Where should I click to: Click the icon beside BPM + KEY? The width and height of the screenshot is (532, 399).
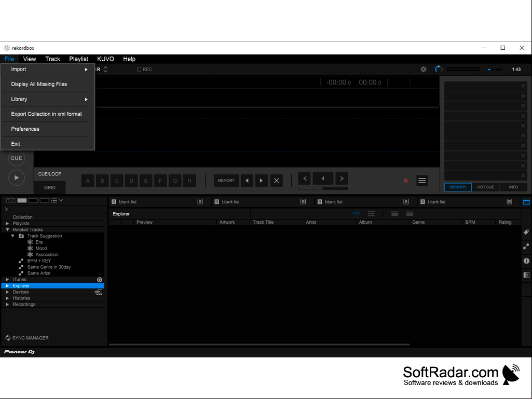(x=21, y=261)
